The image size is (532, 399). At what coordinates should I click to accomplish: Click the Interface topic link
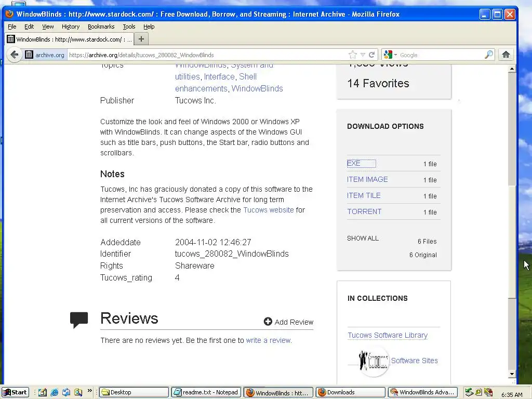click(x=219, y=77)
